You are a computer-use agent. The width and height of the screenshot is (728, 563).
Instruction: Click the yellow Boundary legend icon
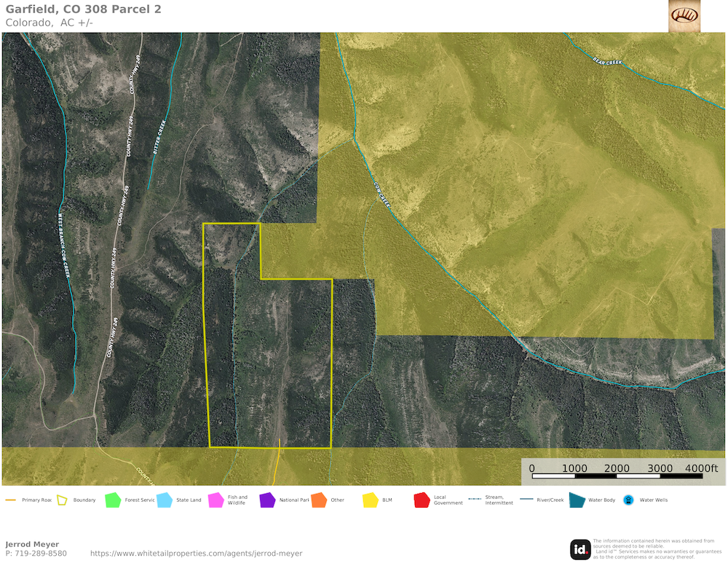coord(61,500)
